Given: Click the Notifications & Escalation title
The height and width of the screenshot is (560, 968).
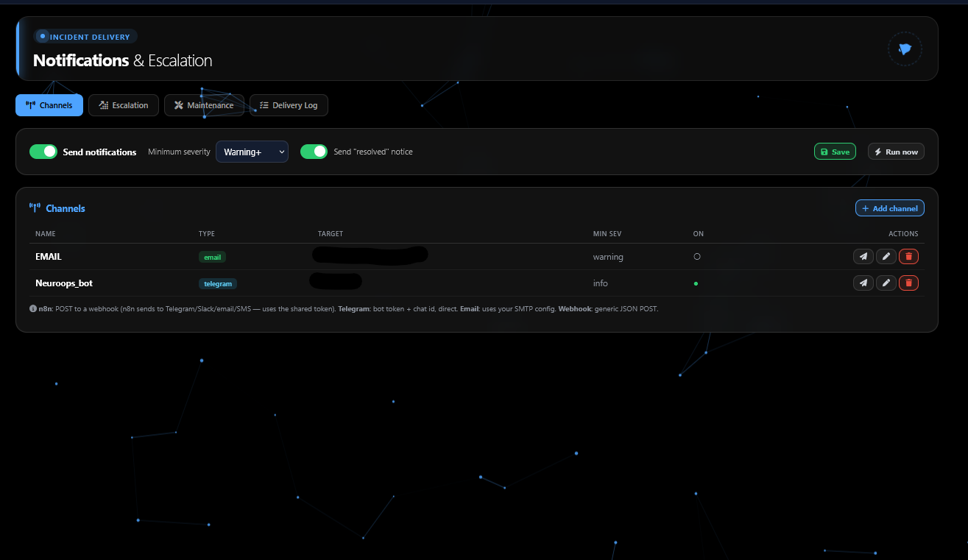Looking at the screenshot, I should pos(122,60).
